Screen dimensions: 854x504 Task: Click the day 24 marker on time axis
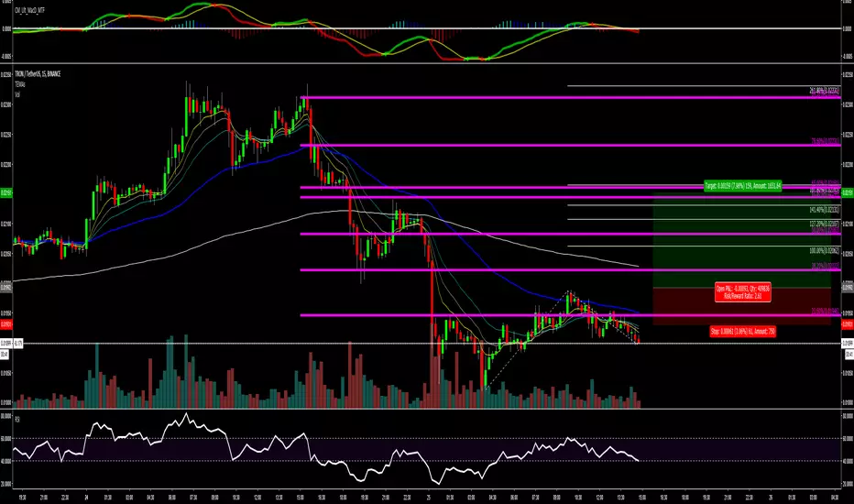coord(86,497)
